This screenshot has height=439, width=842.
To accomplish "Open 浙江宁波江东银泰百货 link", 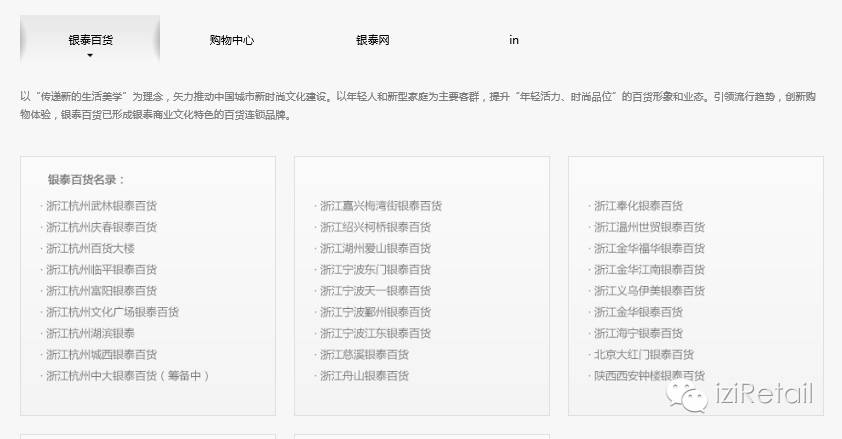I will [375, 333].
